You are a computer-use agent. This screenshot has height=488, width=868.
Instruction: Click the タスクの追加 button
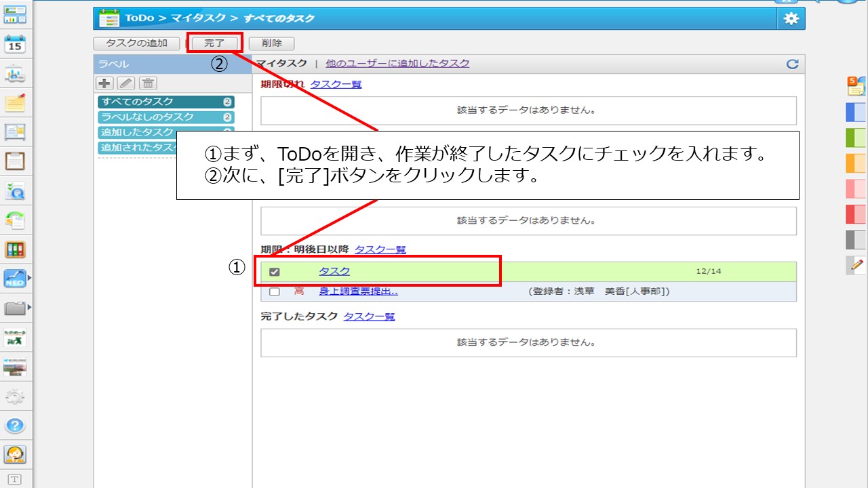(136, 43)
